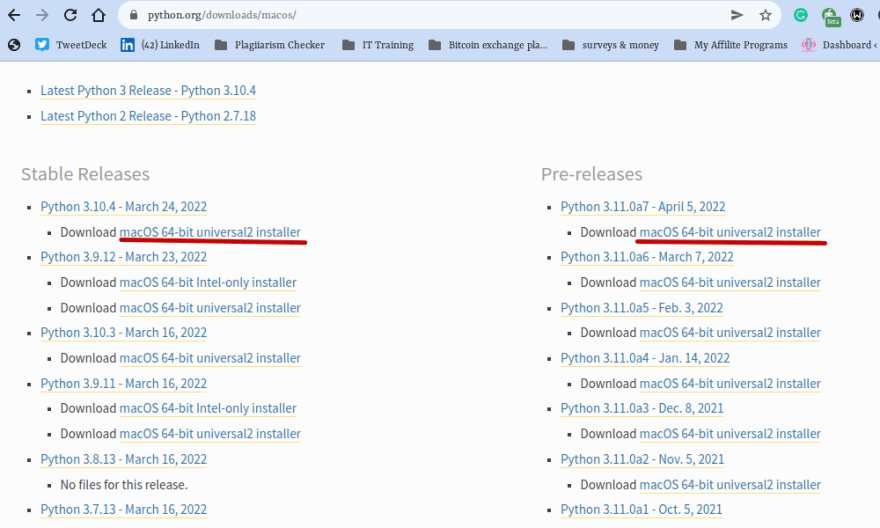Click the Pre-releases heading
880x528 pixels.
(x=592, y=175)
